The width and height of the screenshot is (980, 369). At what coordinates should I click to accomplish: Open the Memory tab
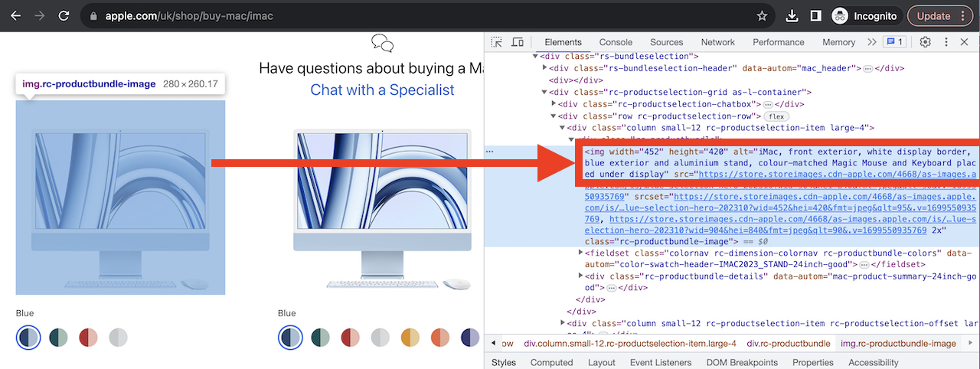tap(838, 42)
